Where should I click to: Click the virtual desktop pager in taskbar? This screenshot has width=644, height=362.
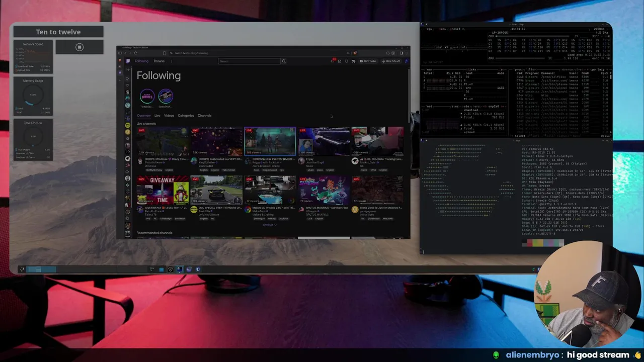coord(42,269)
